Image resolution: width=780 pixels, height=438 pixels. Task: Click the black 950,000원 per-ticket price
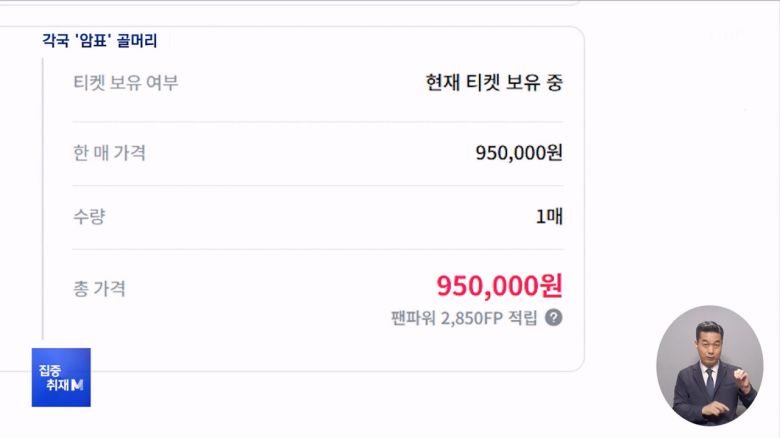tap(519, 153)
